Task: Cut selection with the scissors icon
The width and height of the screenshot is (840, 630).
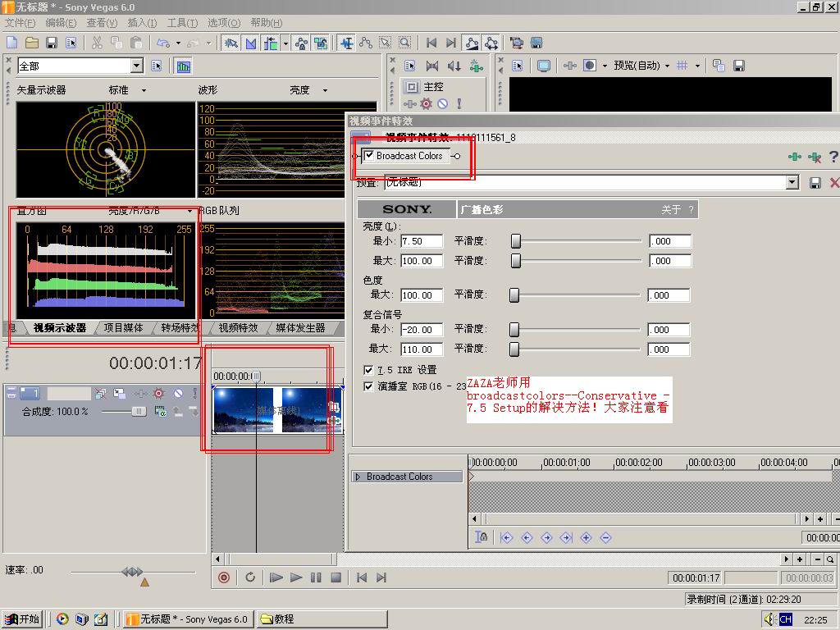Action: pos(97,43)
